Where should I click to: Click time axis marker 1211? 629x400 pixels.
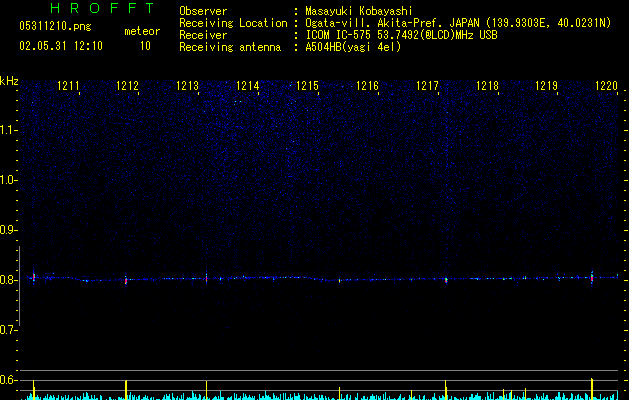[68, 86]
